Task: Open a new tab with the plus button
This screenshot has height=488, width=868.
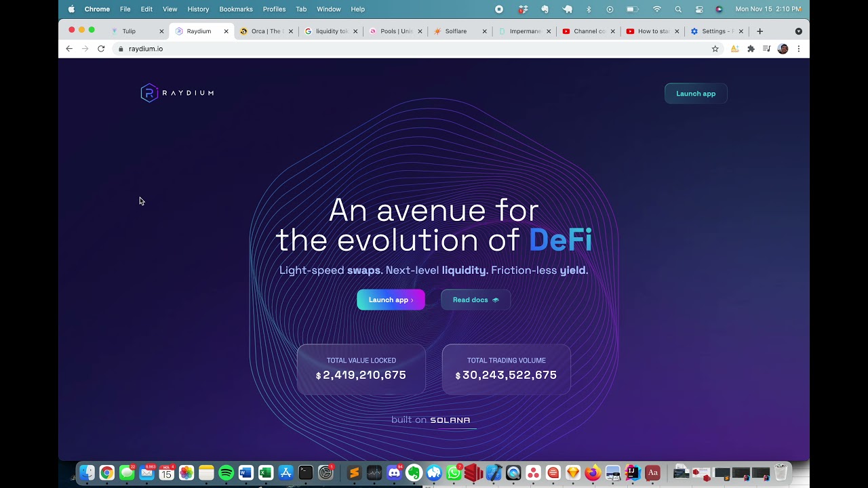Action: click(759, 31)
